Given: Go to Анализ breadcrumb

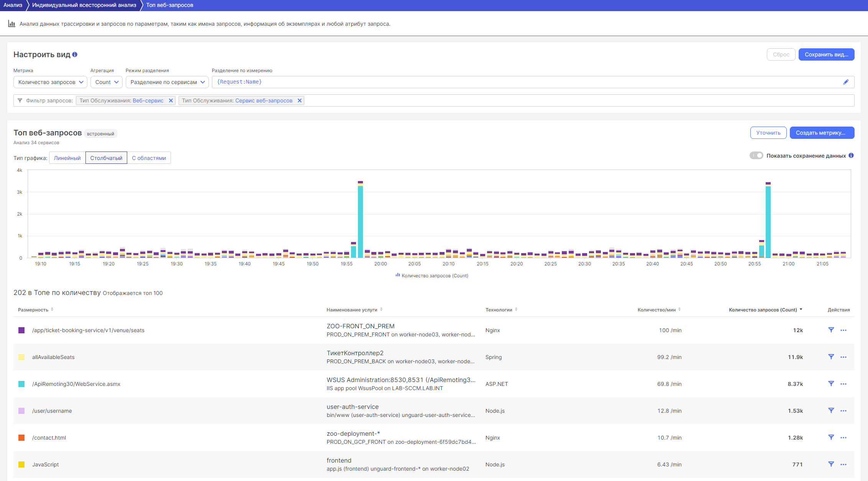Looking at the screenshot, I should pos(13,5).
